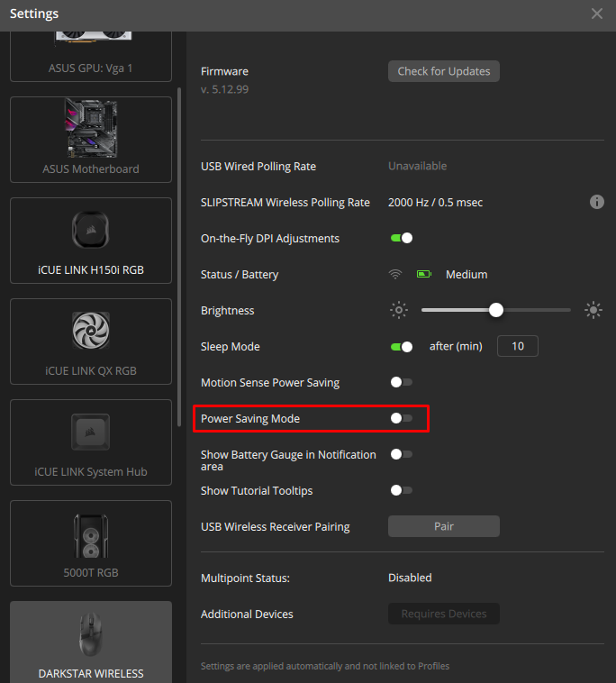Click the Additional Devices label

coord(247,615)
